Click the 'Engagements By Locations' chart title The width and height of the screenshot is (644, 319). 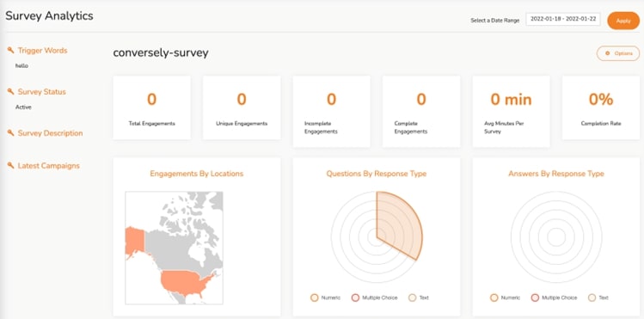coord(197,174)
